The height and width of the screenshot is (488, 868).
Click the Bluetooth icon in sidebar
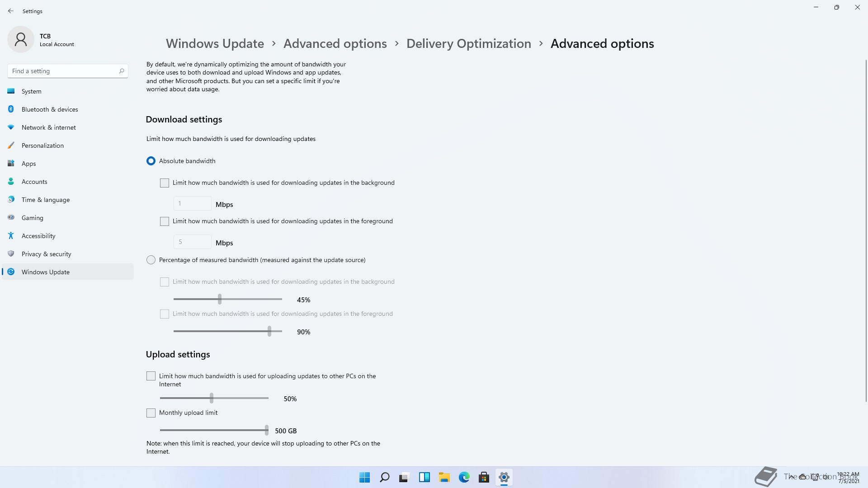click(11, 109)
